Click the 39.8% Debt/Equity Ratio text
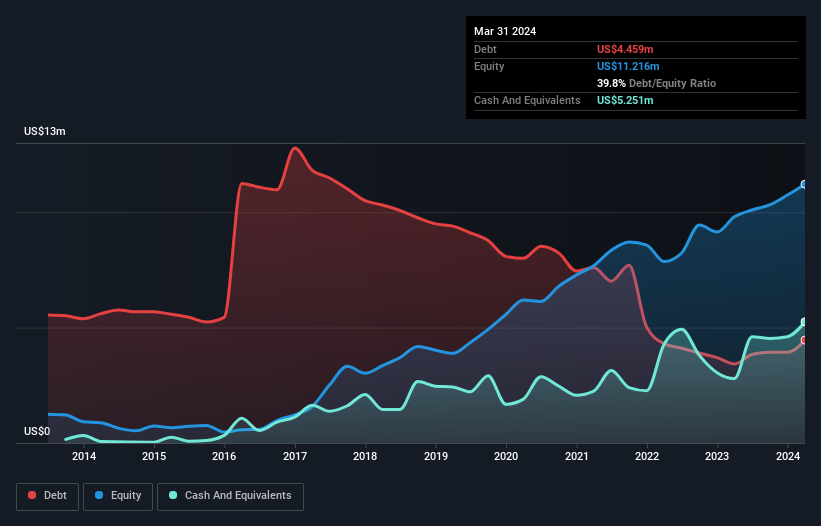 click(x=656, y=83)
